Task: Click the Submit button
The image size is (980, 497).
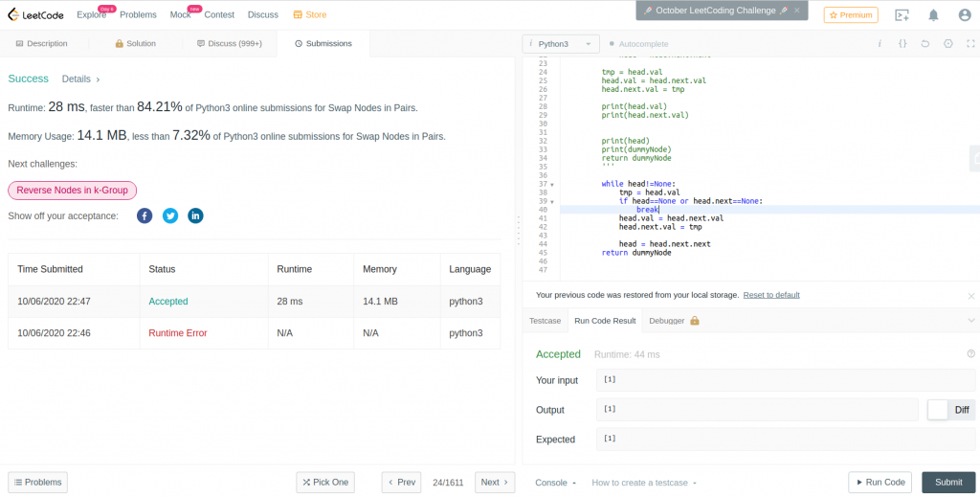Action: (x=948, y=483)
